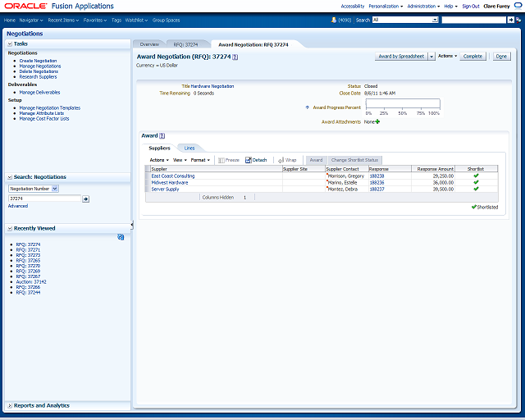This screenshot has height=420, width=525.
Task: Sort by the Response Amount column header
Action: point(434,169)
